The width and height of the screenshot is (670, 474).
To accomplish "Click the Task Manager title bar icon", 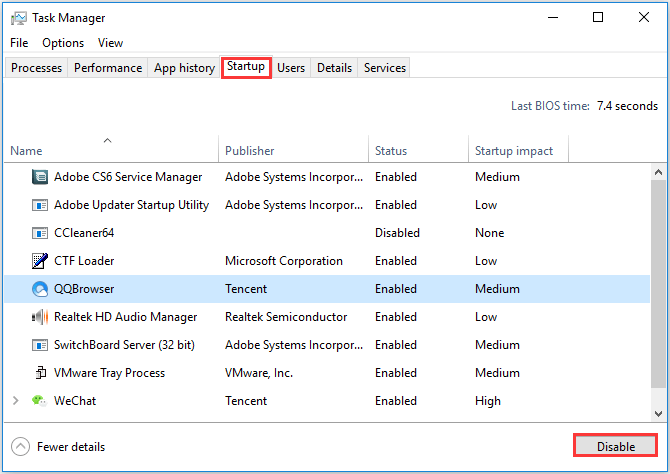I will click(19, 18).
